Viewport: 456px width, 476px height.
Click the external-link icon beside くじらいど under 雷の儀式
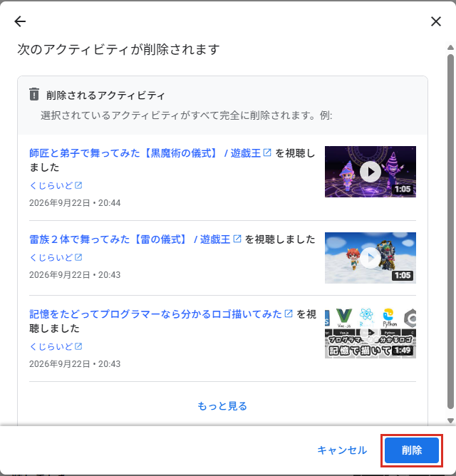tap(78, 257)
